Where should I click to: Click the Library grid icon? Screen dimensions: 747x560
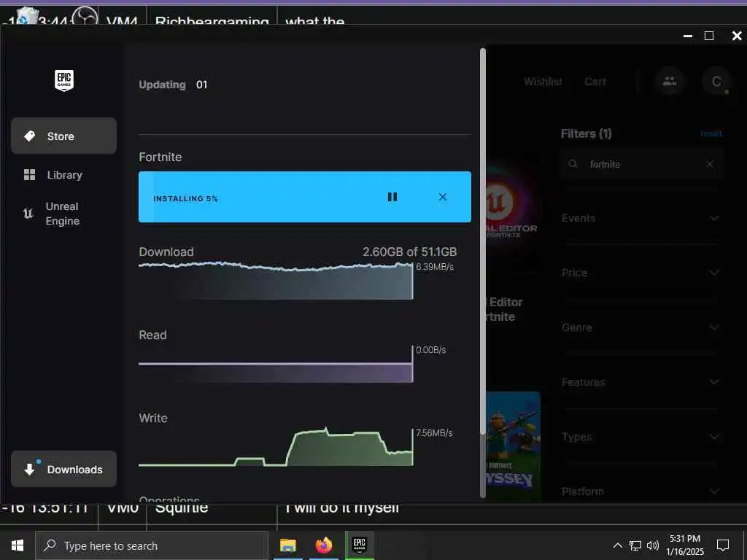29,175
